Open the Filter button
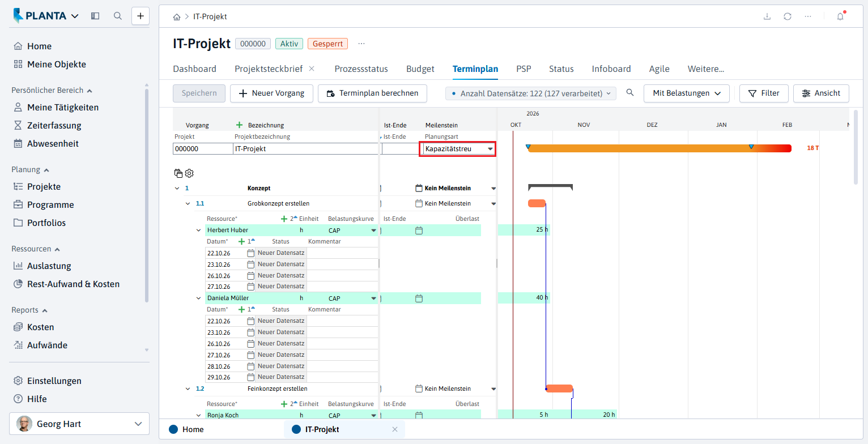868x444 pixels. [764, 93]
